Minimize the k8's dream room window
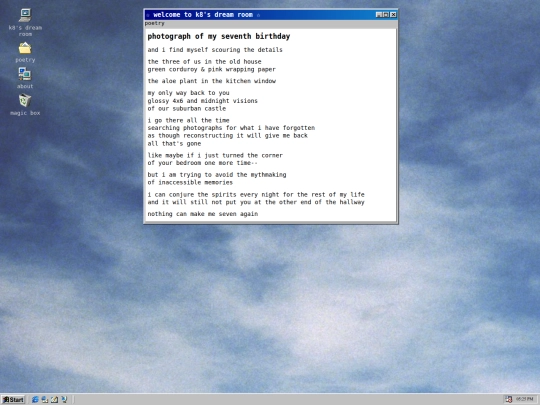540x405 pixels. point(379,14)
